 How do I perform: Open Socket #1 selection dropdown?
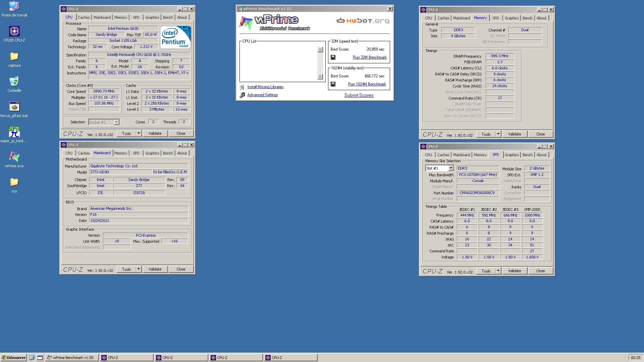click(116, 122)
